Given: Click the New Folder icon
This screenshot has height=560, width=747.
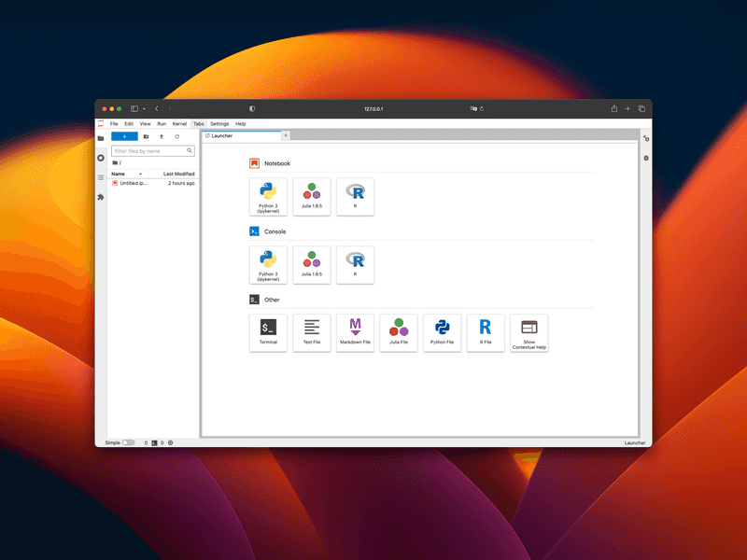Looking at the screenshot, I should pyautogui.click(x=146, y=136).
